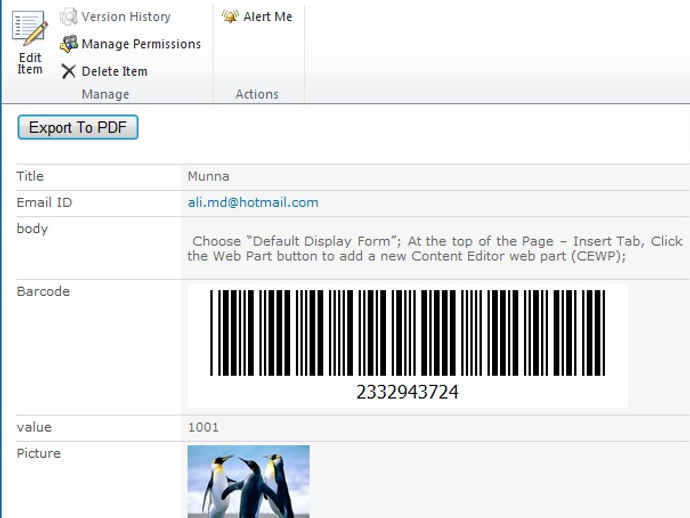
Task: Open the ali.md@hotmail.com email link
Action: (x=253, y=202)
